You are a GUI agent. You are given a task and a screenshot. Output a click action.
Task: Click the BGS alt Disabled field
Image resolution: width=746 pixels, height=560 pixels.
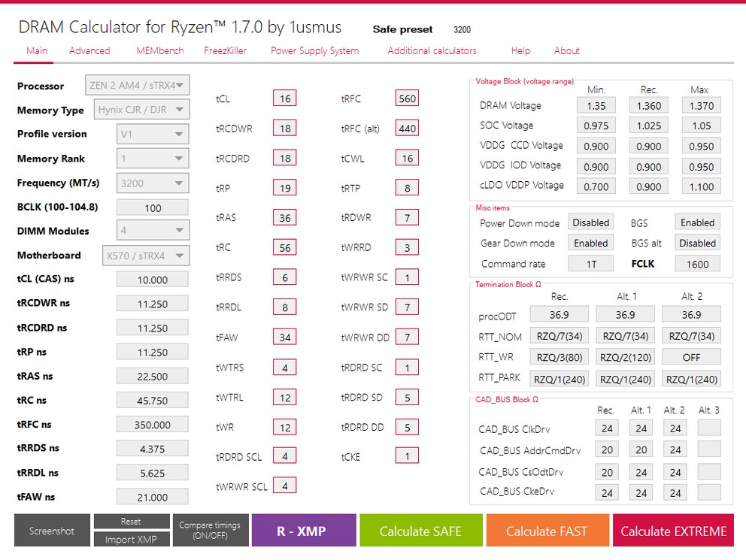[x=697, y=243]
